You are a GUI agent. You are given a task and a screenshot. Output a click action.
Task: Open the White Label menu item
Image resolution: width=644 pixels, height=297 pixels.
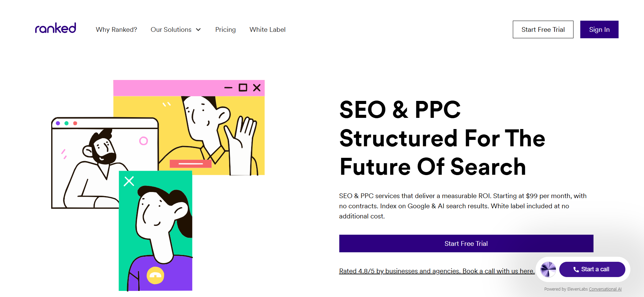click(267, 30)
